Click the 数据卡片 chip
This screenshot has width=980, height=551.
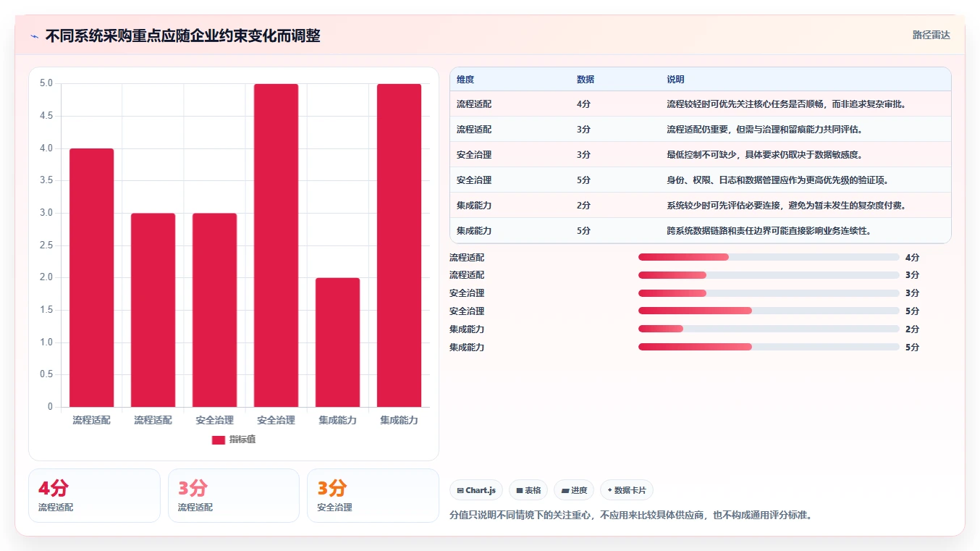click(x=627, y=490)
